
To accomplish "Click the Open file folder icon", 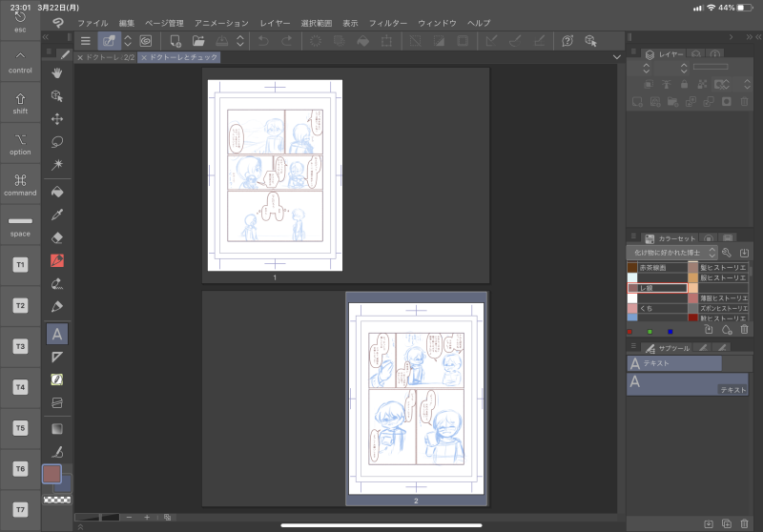I will 198,41.
